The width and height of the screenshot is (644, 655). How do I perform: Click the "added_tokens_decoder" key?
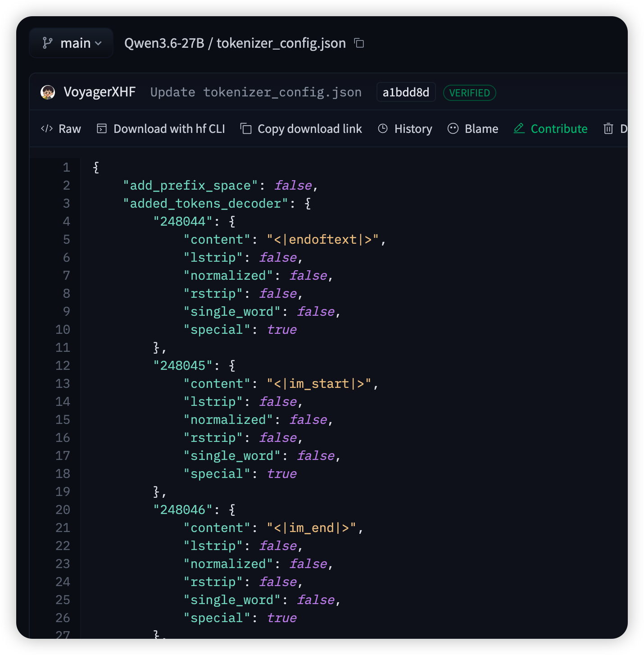pos(205,204)
